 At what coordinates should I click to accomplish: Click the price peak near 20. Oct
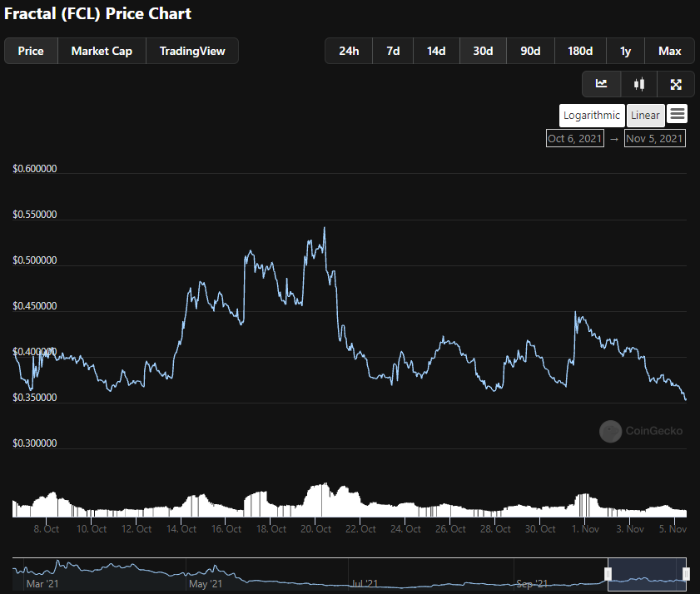coord(325,228)
